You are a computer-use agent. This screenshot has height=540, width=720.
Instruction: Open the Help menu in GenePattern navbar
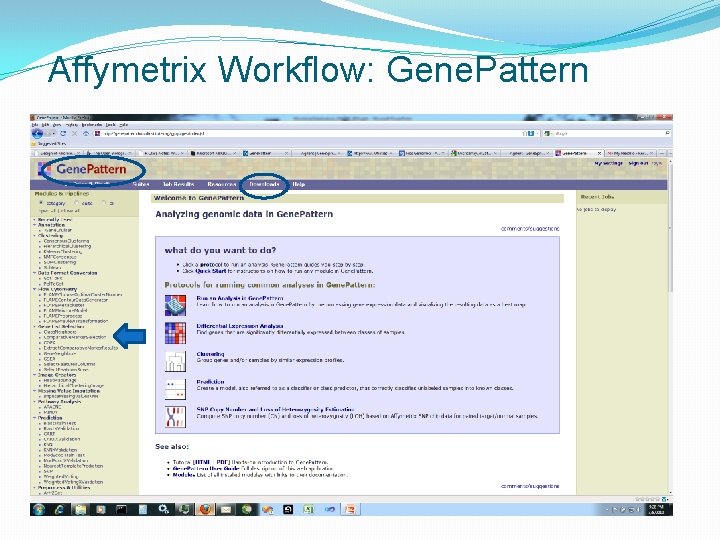pos(298,184)
